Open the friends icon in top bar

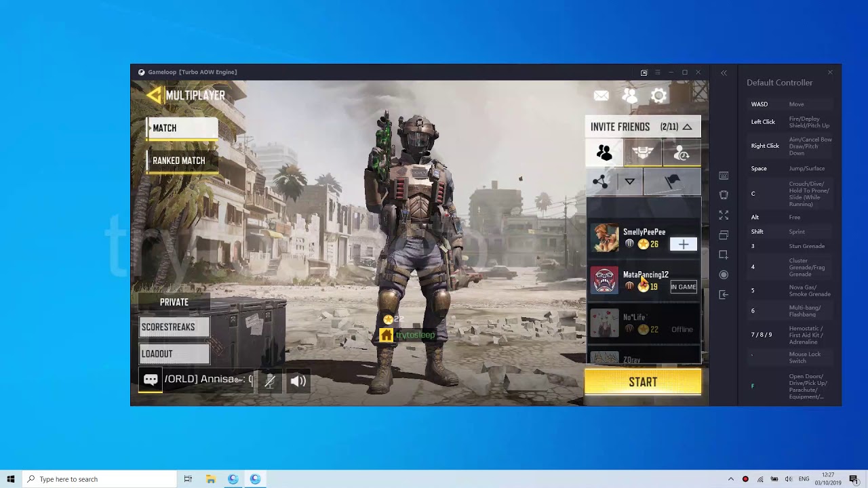(x=630, y=96)
